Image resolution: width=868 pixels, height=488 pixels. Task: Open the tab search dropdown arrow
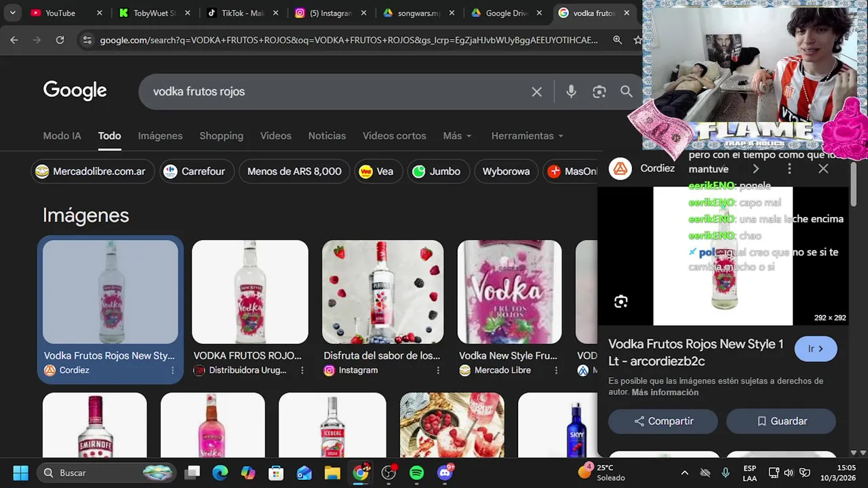(x=12, y=13)
